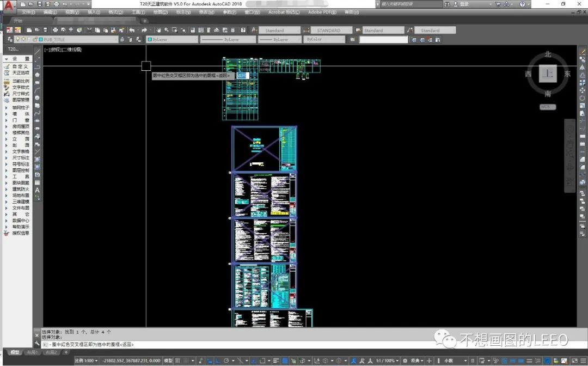The image size is (588, 366).
Task: Click 自定义 in the T20 panel
Action: (20, 66)
